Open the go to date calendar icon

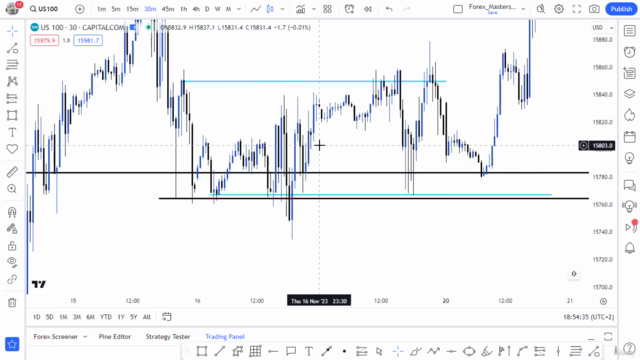pyautogui.click(x=167, y=317)
